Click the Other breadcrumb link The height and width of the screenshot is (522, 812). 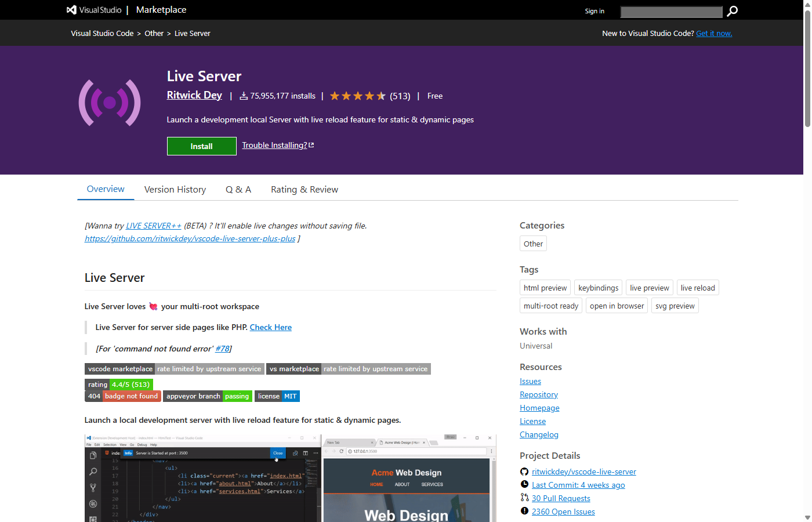[154, 33]
